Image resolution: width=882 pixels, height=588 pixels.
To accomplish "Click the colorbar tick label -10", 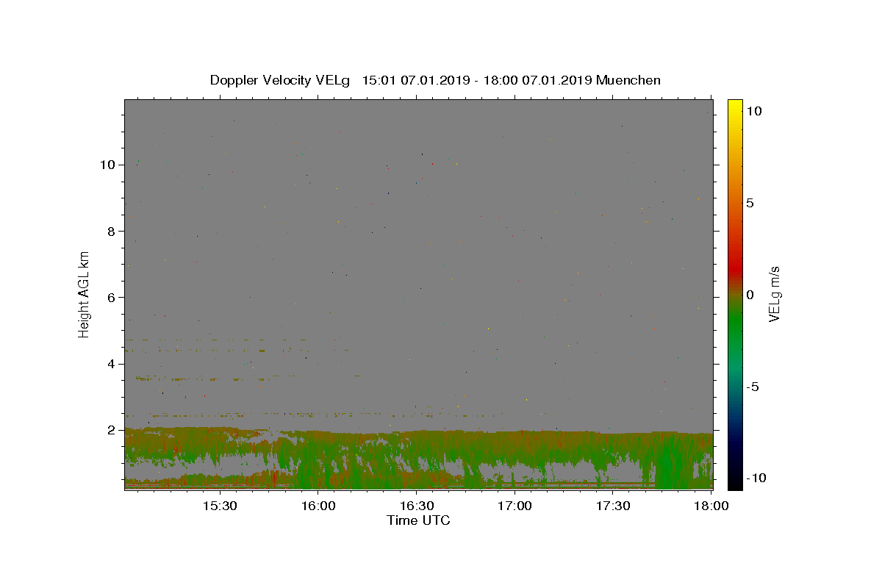I will [755, 478].
